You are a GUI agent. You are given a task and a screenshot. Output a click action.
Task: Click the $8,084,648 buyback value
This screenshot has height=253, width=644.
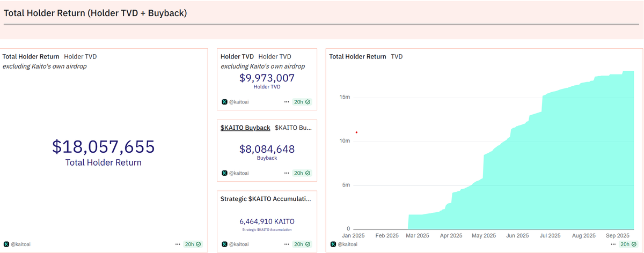coord(267,149)
